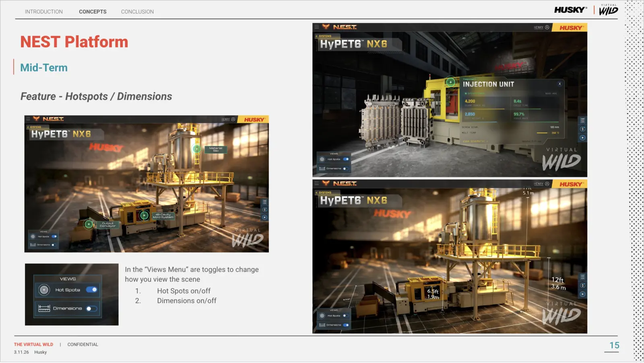Click the Material Silo label

(x=216, y=149)
